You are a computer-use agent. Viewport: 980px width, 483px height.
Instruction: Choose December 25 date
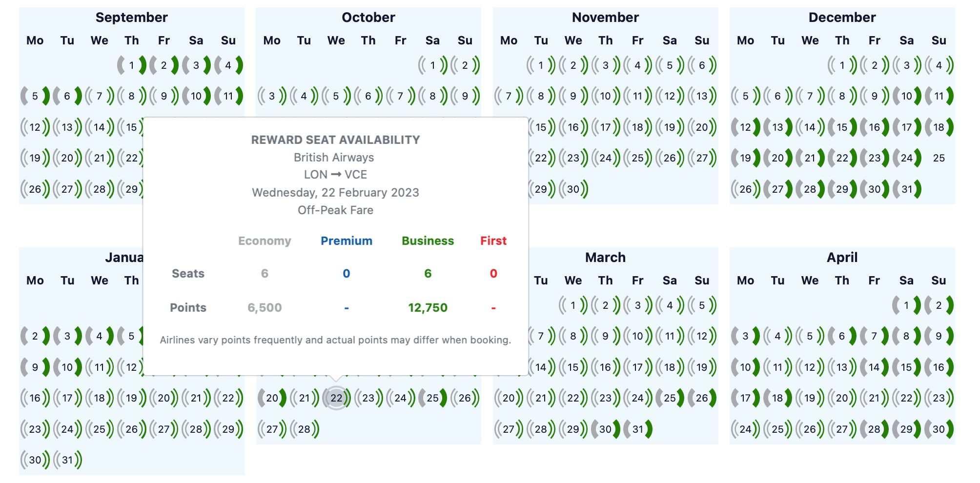point(939,158)
